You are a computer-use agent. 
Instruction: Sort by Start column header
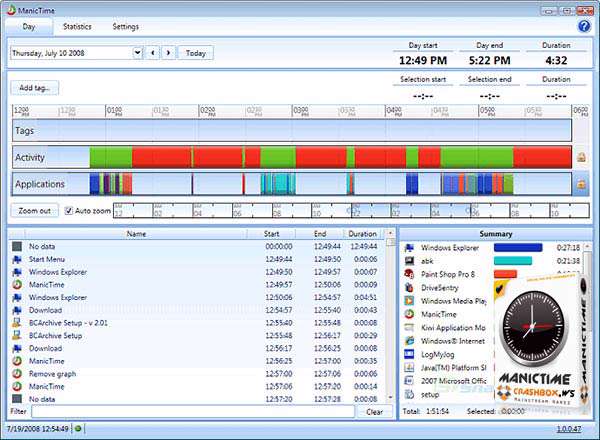pos(271,234)
